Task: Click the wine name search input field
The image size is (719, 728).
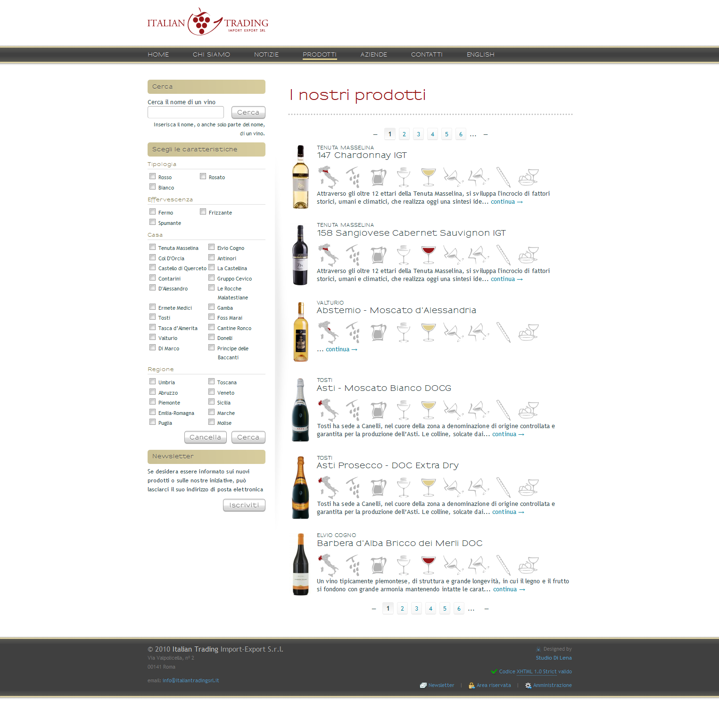Action: click(x=186, y=112)
